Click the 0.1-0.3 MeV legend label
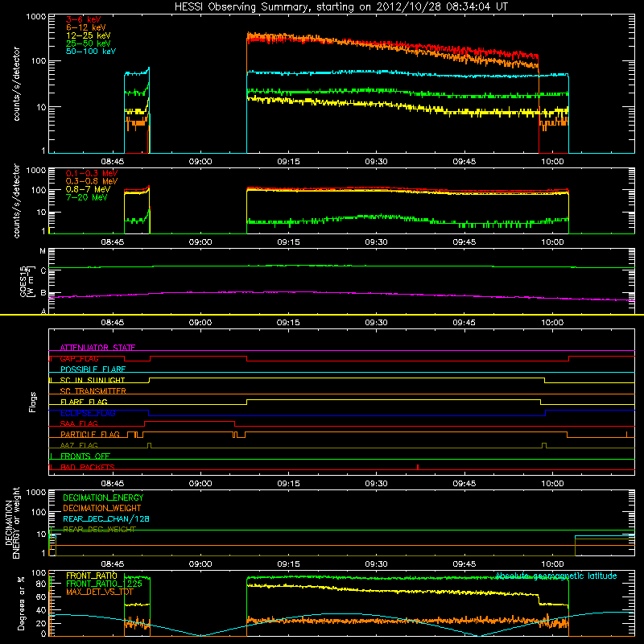Image resolution: width=644 pixels, height=644 pixels. (92, 173)
